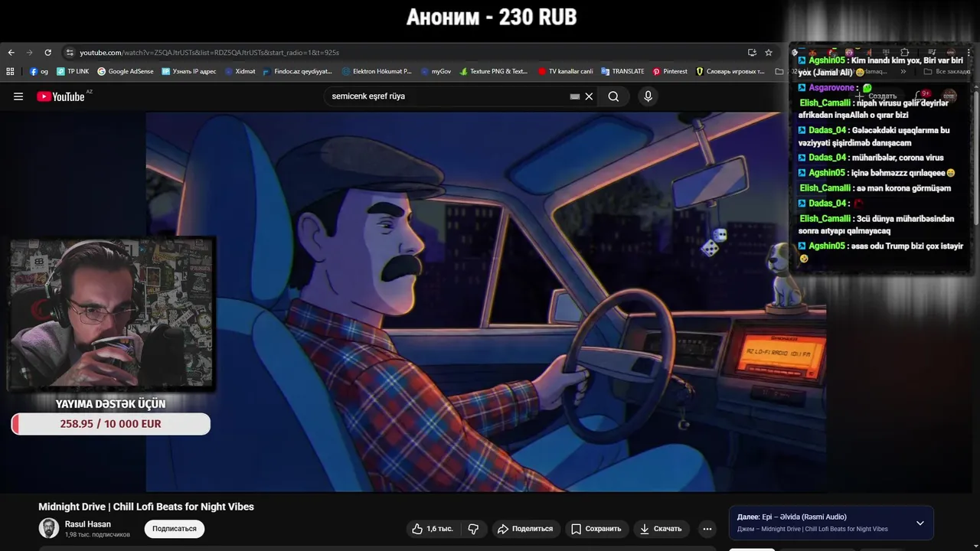Click the streamer webcam overlay
The width and height of the screenshot is (980, 551).
pos(111,314)
